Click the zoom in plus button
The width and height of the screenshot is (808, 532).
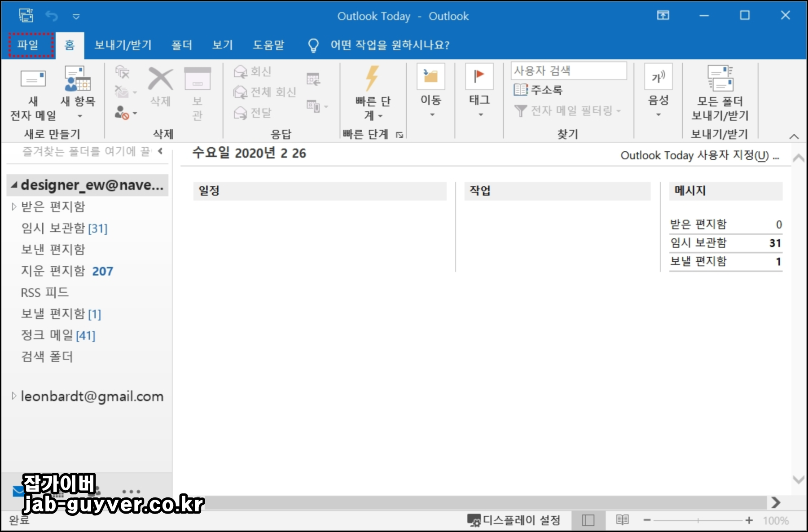tap(749, 520)
